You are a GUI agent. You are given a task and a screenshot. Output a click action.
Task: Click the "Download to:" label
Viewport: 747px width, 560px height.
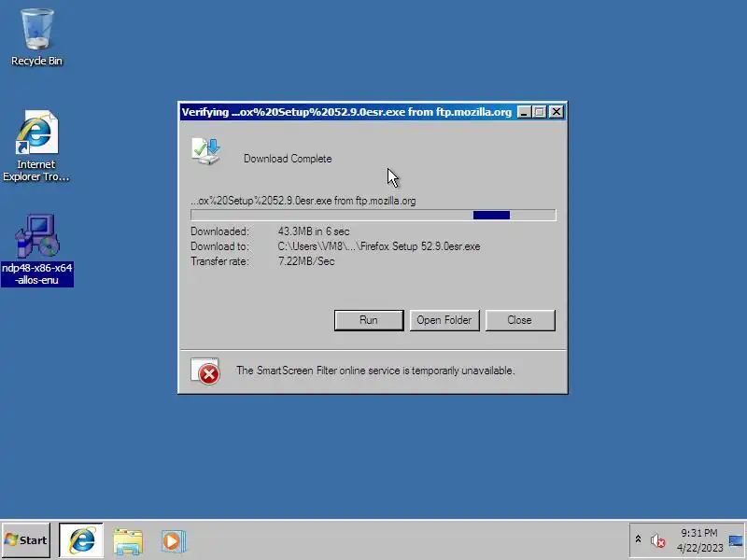pyautogui.click(x=219, y=246)
